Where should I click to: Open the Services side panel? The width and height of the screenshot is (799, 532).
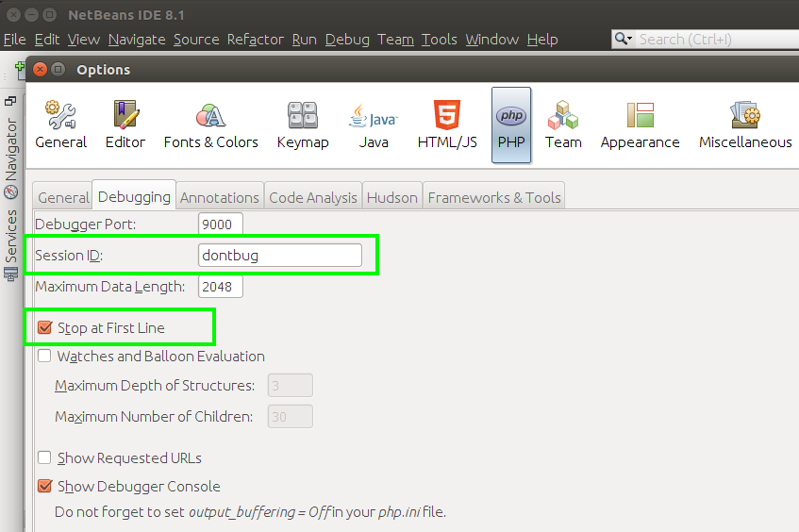click(10, 244)
